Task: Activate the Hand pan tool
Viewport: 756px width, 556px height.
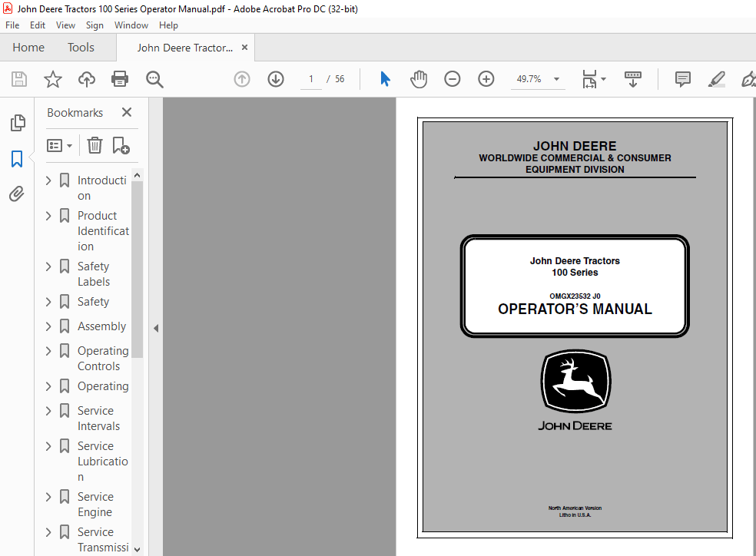Action: [419, 79]
